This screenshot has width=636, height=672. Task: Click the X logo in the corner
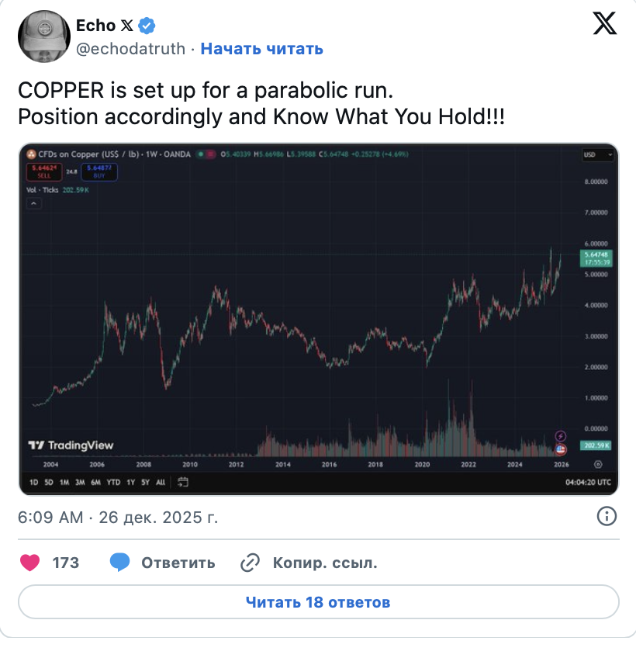(x=604, y=24)
